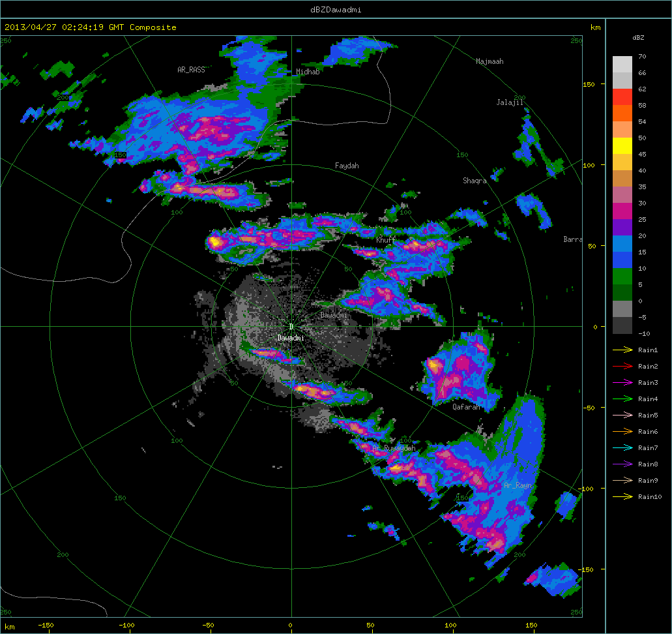Click the red 58–62 dBZ color band
This screenshot has height=634, width=672.
[x=622, y=97]
